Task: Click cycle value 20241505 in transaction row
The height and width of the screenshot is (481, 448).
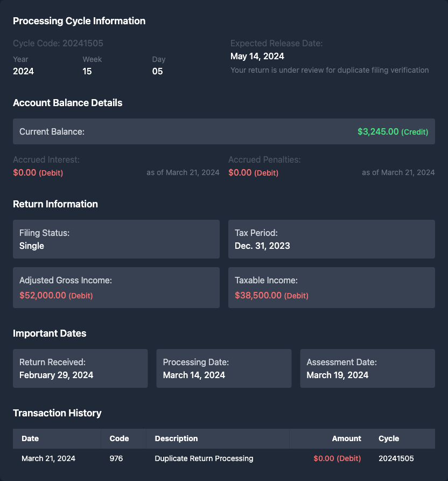Action: (x=396, y=458)
